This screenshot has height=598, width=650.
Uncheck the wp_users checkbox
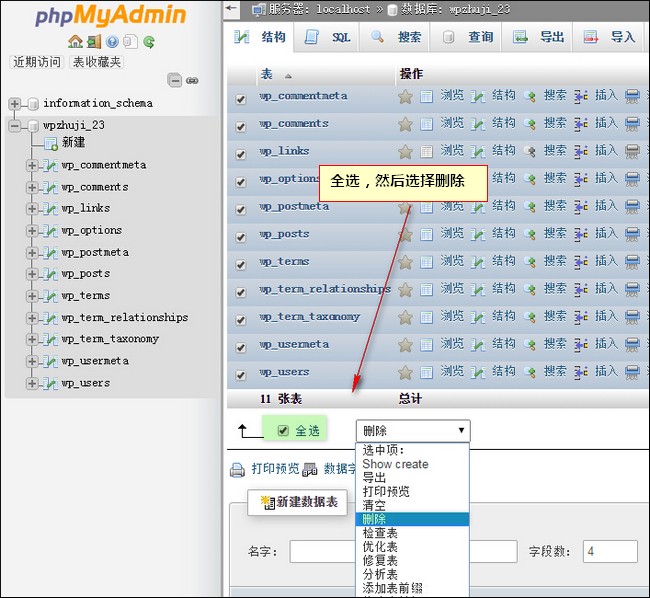click(x=240, y=375)
